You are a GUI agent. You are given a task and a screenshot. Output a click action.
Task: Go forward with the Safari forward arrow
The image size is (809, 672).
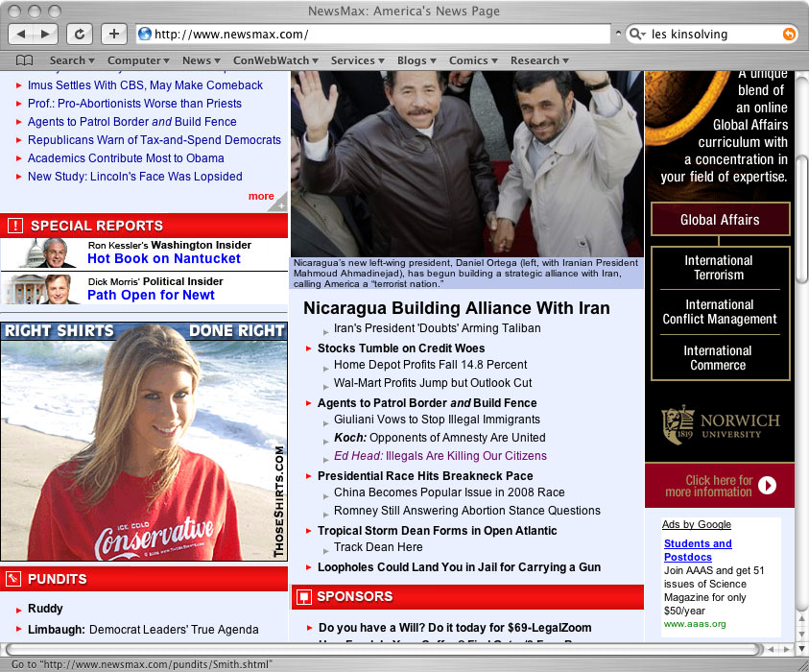pyautogui.click(x=46, y=34)
